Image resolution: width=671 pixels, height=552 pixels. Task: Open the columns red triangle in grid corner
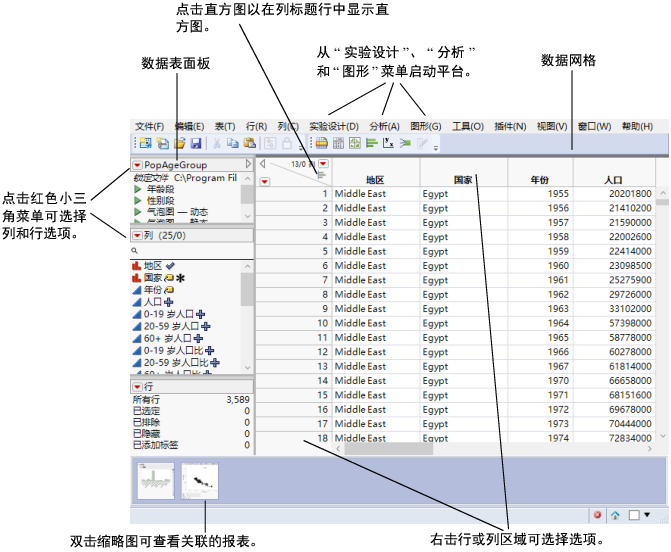(x=324, y=163)
